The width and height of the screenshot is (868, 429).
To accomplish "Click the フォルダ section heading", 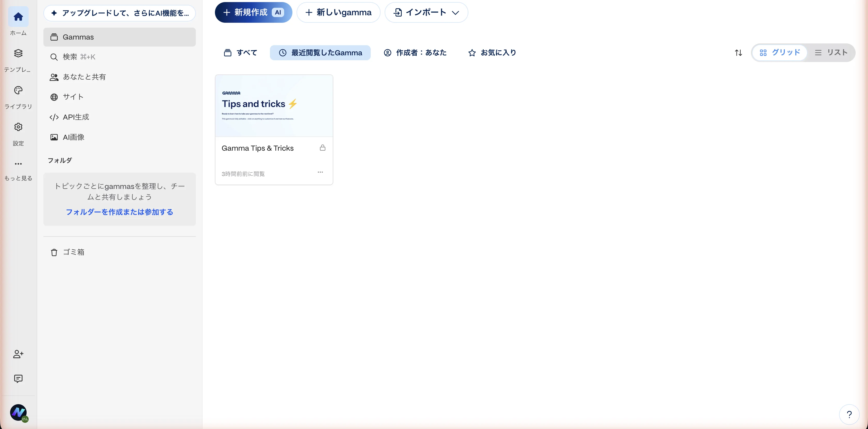I will (60, 160).
